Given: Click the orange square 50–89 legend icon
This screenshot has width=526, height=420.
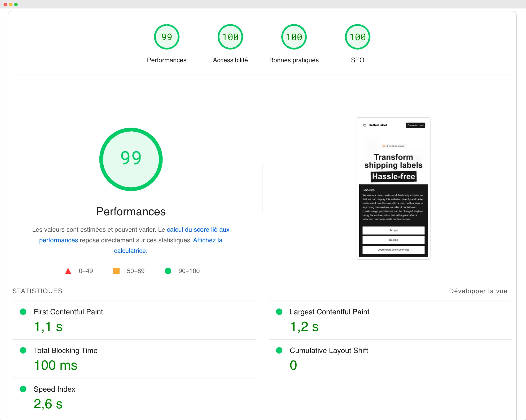Looking at the screenshot, I should 116,271.
